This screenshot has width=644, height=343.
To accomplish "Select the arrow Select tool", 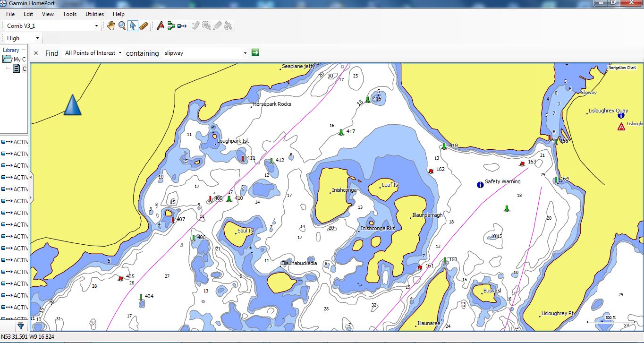I will coord(133,26).
